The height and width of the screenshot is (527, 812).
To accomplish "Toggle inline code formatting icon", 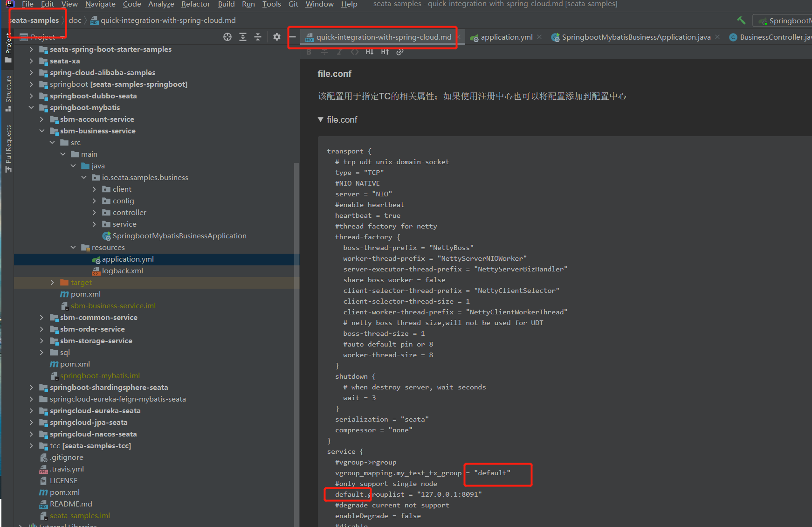I will pos(355,52).
